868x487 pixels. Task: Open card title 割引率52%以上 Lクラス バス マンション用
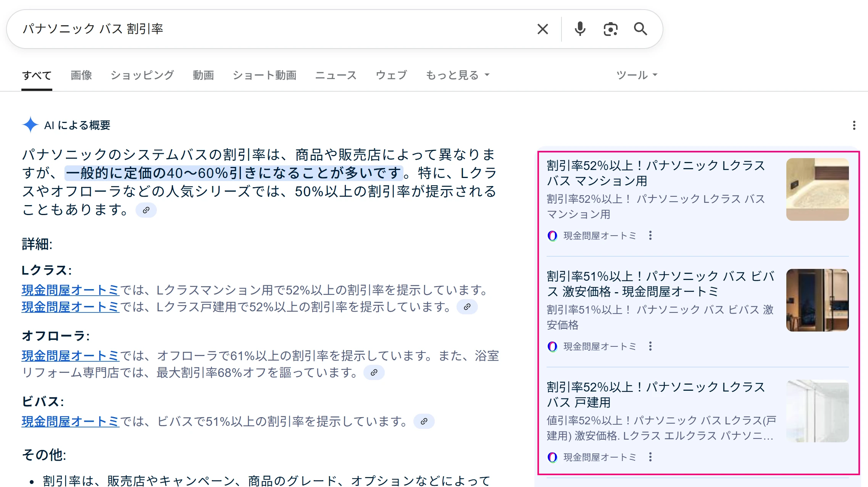[656, 173]
